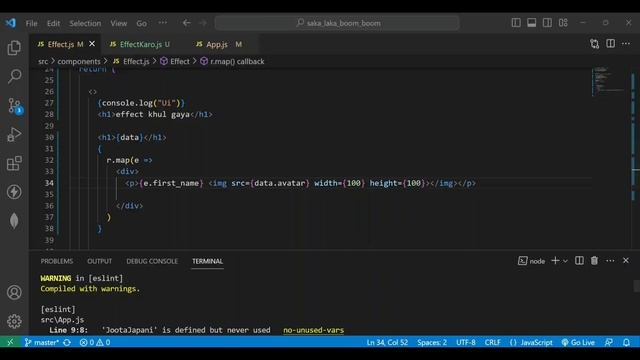
Task: Create a new terminal with plus icon
Action: tap(555, 260)
